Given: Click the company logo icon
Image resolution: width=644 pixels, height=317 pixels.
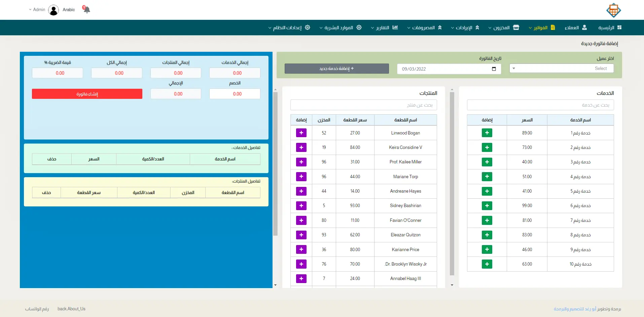Looking at the screenshot, I should pos(613,10).
